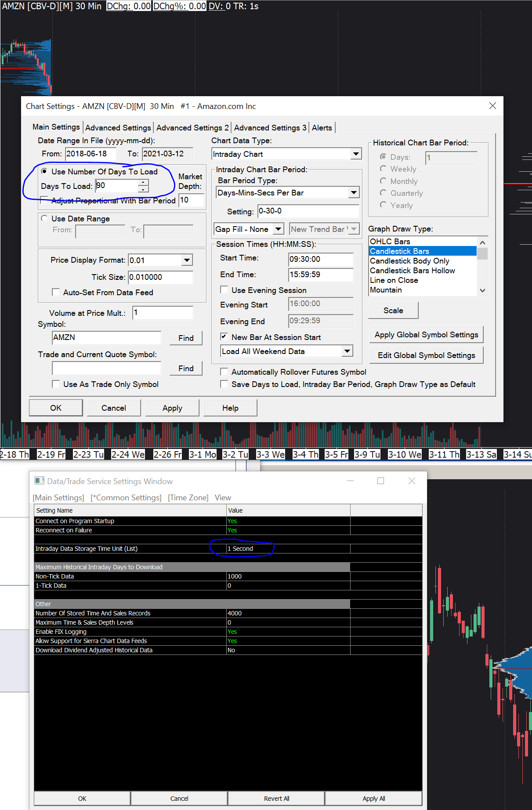Image resolution: width=532 pixels, height=810 pixels.
Task: Open Price Display Format dropdown
Action: click(x=187, y=260)
